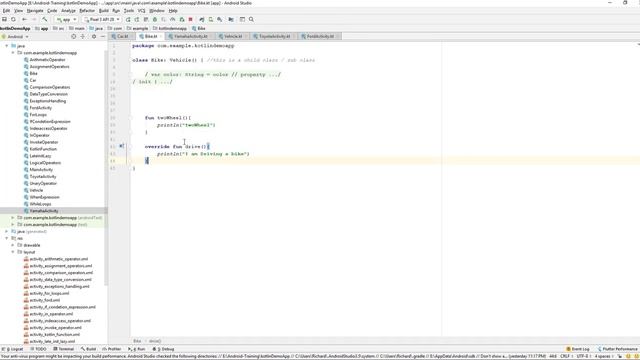Open the Refactor menu
This screenshot has width=640, height=360.
coord(87,11)
